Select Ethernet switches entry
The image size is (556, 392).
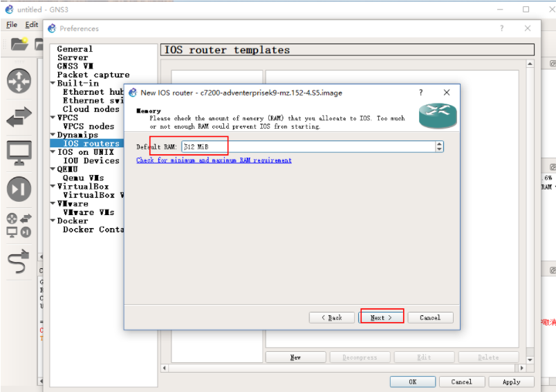click(93, 100)
